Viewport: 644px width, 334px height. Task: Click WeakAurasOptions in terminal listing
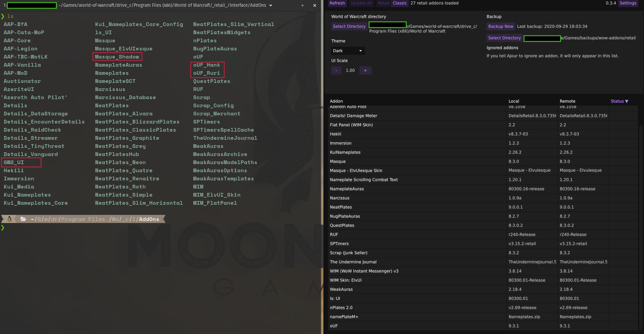[x=220, y=171]
